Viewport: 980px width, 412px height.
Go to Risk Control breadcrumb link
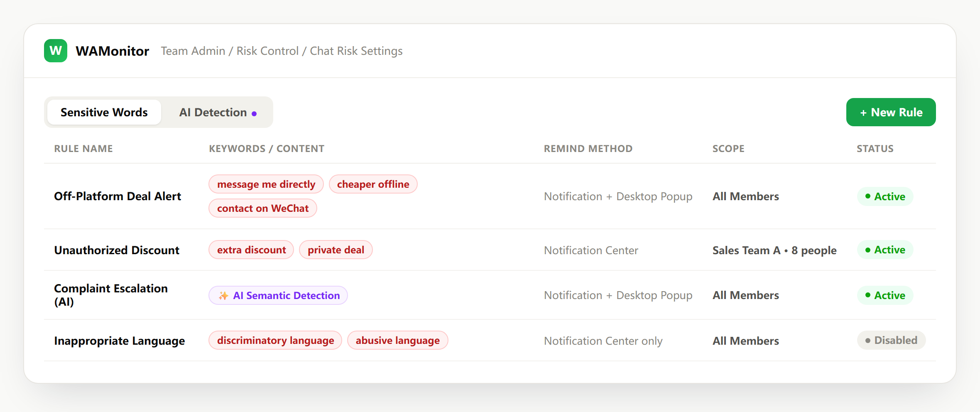[267, 51]
